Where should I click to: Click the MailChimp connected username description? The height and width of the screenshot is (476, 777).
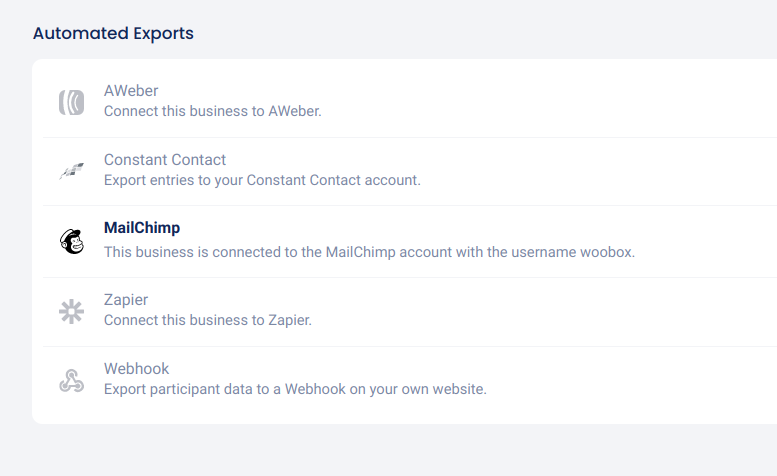pos(369,251)
